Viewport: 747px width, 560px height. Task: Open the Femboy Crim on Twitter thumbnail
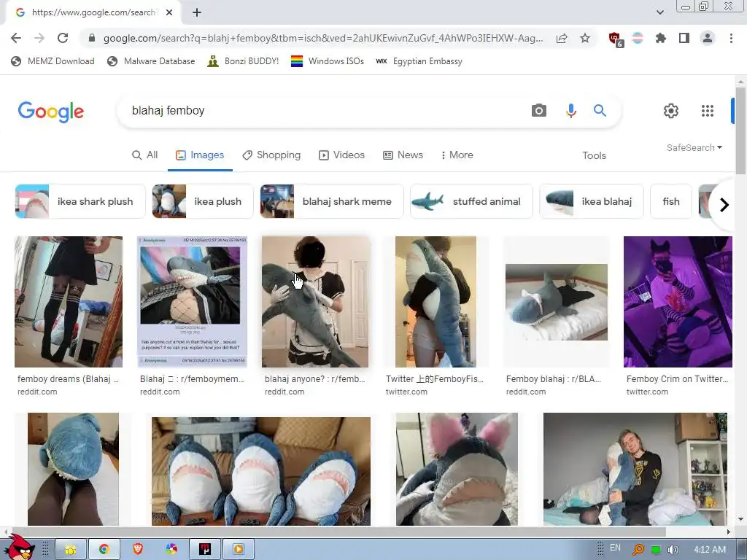(x=678, y=302)
